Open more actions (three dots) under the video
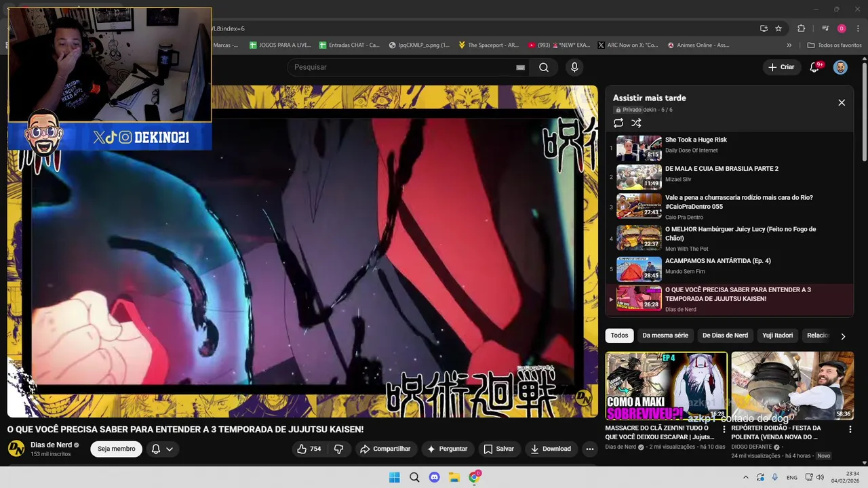Image resolution: width=868 pixels, height=488 pixels. (590, 449)
